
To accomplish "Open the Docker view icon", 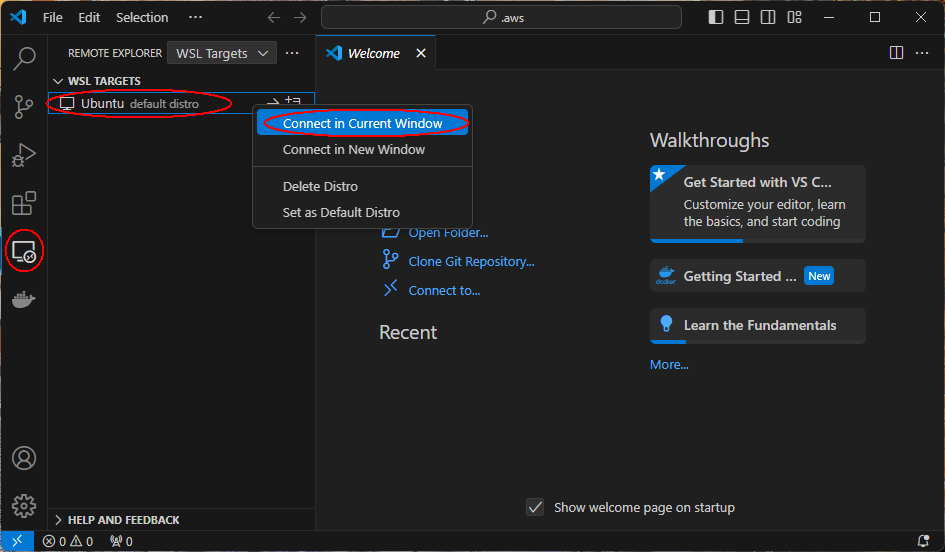I will [24, 300].
